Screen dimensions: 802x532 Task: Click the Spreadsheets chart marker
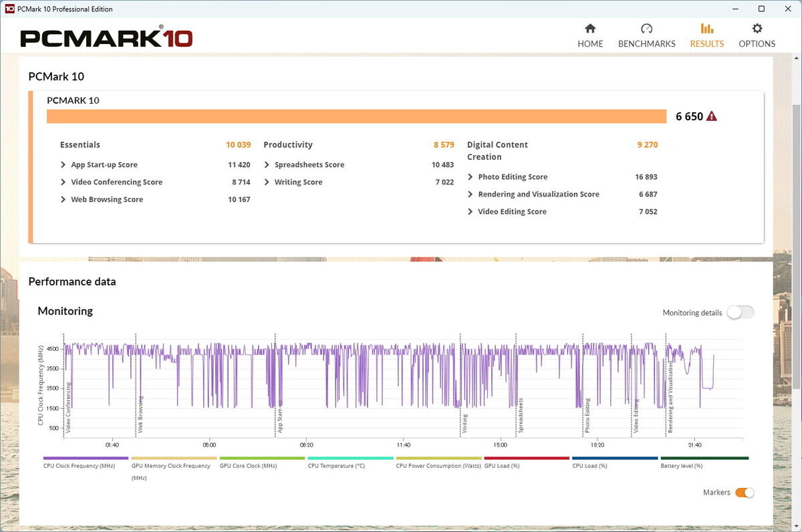point(521,416)
